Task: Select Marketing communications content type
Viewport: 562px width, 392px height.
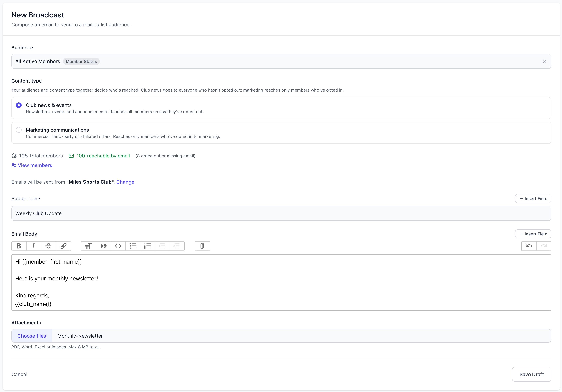Action: (281, 133)
